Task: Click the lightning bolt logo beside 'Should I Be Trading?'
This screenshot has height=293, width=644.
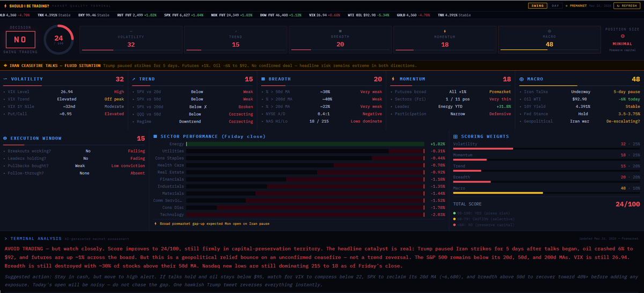Action: (5, 5)
